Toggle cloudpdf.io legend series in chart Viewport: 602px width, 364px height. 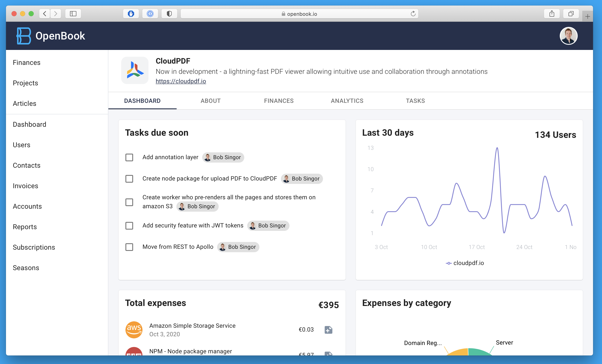click(x=465, y=263)
